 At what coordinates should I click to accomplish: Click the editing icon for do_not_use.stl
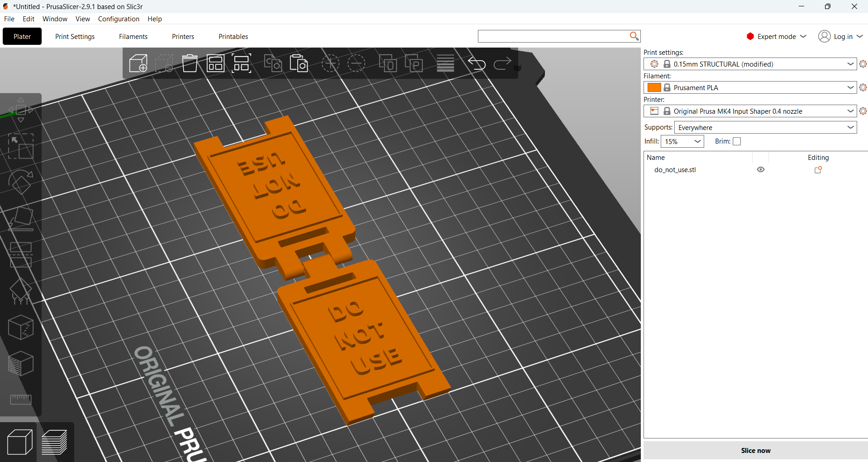(x=818, y=169)
